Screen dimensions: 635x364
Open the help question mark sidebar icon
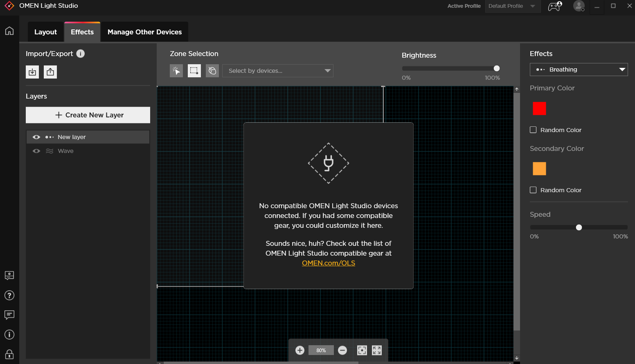[9, 295]
